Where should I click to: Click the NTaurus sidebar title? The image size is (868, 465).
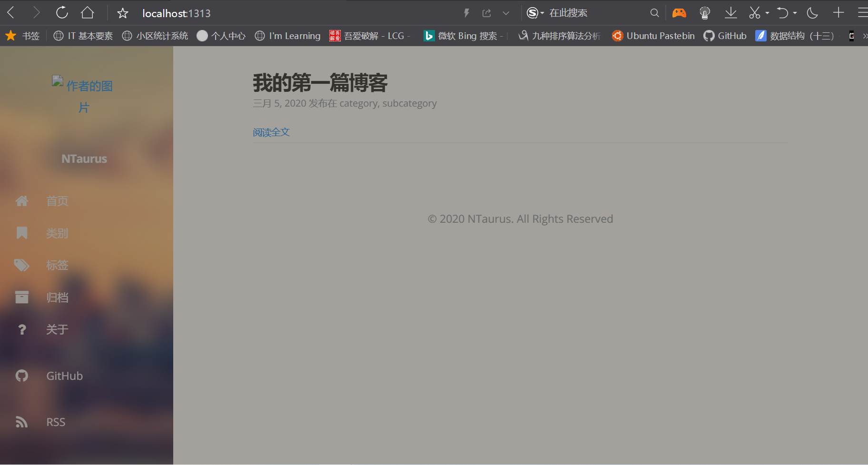pyautogui.click(x=84, y=158)
